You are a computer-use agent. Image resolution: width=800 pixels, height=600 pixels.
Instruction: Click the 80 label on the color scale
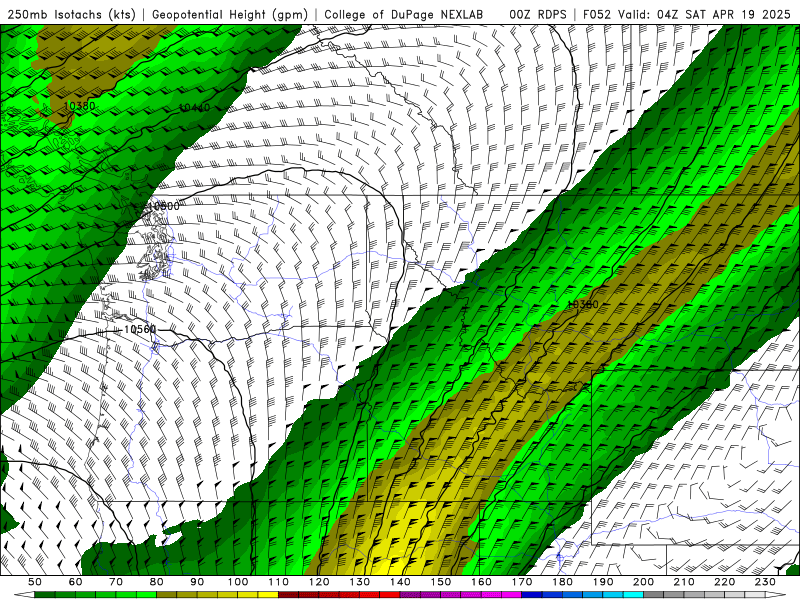(157, 582)
